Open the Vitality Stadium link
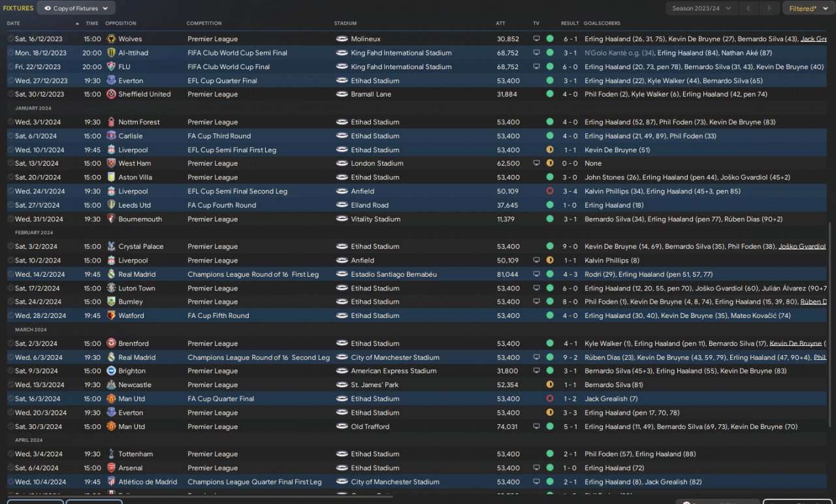836x504 pixels. click(x=376, y=219)
